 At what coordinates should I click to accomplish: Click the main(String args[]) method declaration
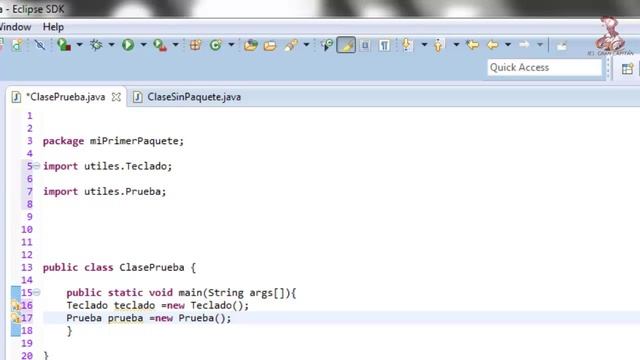coord(182,293)
